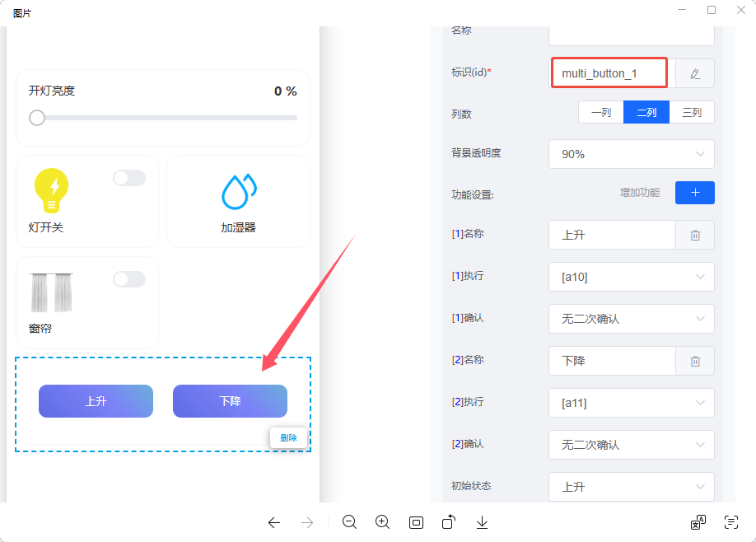Open the [1]执行 [a10] dropdown
The image size is (756, 542).
pyautogui.click(x=631, y=277)
